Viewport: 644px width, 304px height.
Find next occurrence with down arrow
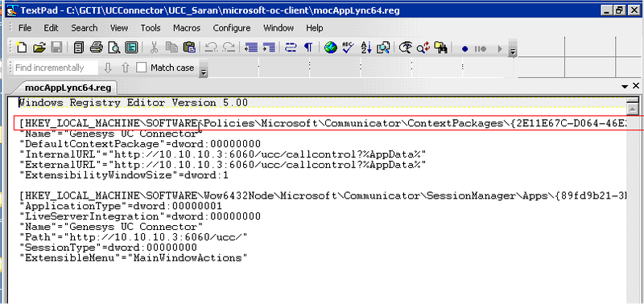tap(108, 68)
